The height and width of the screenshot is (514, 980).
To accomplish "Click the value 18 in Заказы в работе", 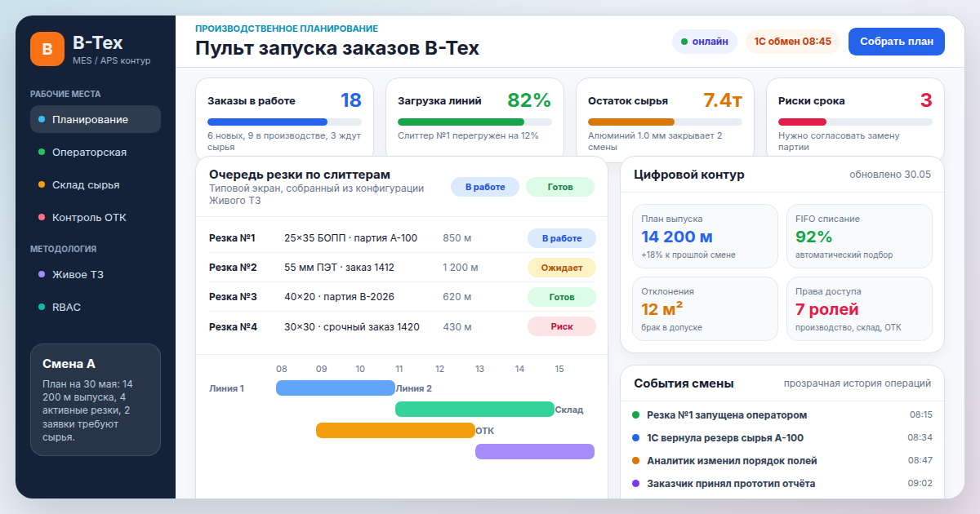I will coord(351,100).
